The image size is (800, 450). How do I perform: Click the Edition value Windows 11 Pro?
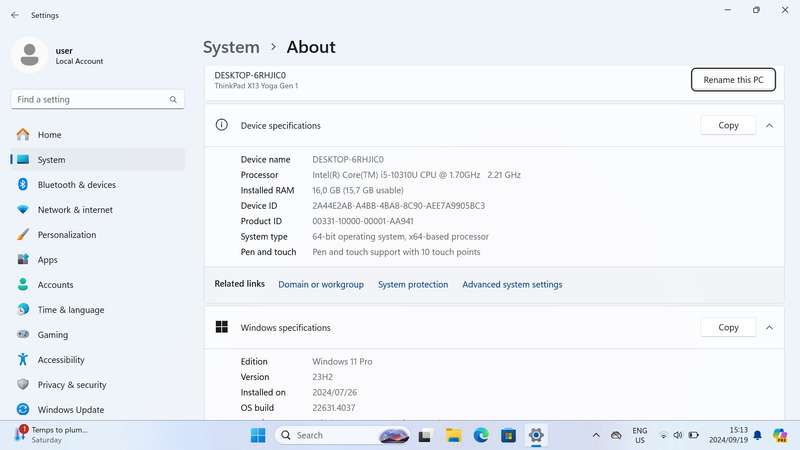click(342, 361)
